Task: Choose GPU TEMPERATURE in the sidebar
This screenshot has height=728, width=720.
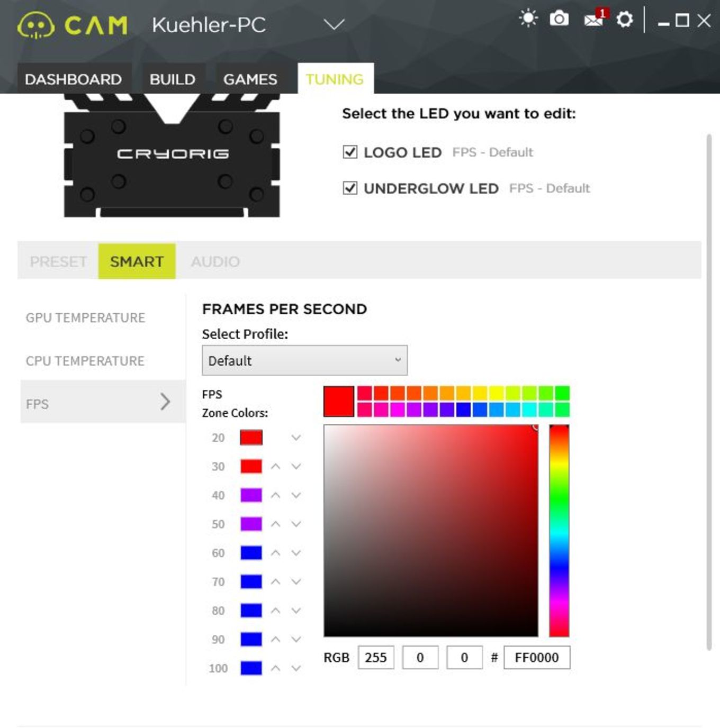Action: [85, 317]
